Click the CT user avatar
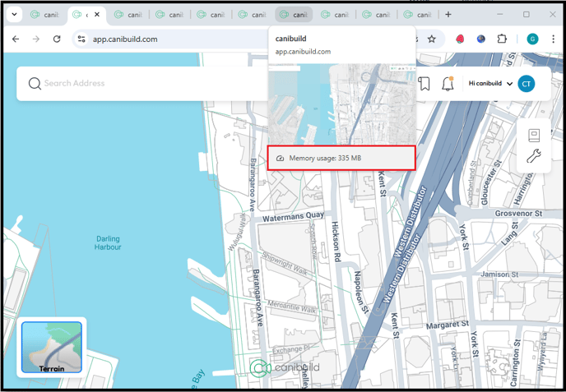 [x=527, y=84]
